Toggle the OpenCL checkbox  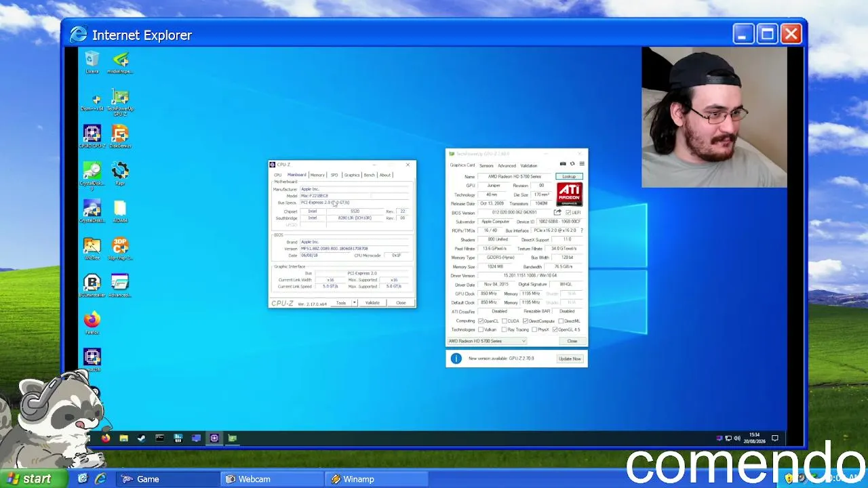click(x=481, y=321)
